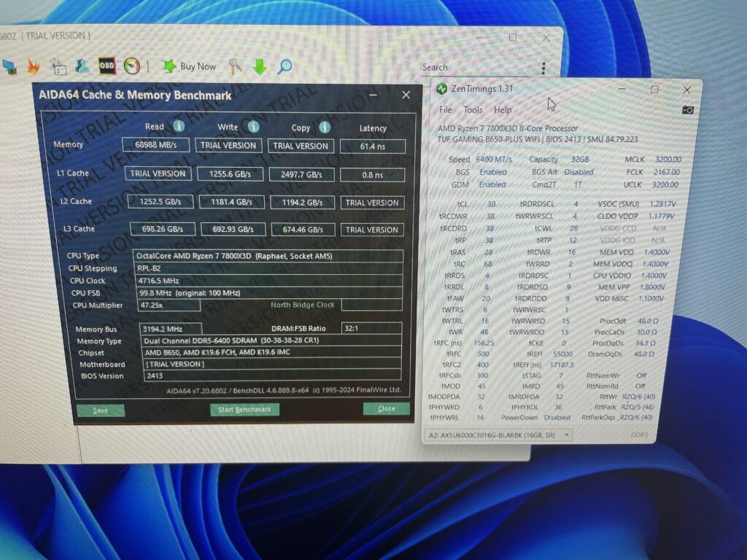Click the ProcOdt value 48.0 Ω
Screen dimensions: 747x560
pyautogui.click(x=648, y=321)
